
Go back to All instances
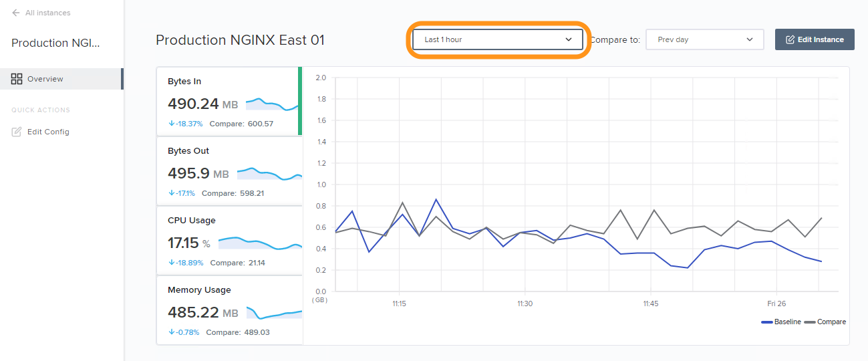41,13
